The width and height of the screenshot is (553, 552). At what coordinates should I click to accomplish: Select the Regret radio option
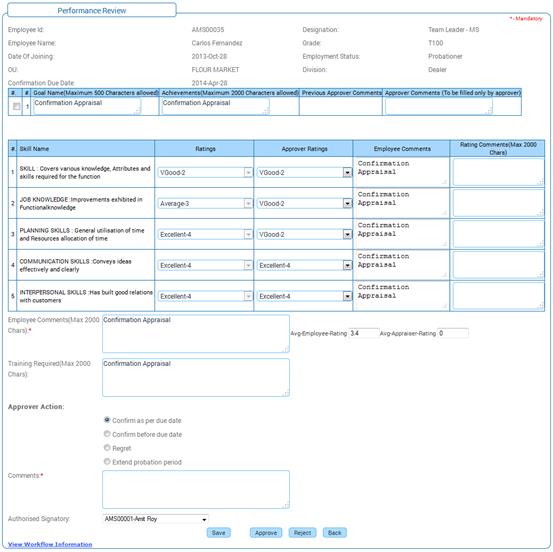pos(107,448)
